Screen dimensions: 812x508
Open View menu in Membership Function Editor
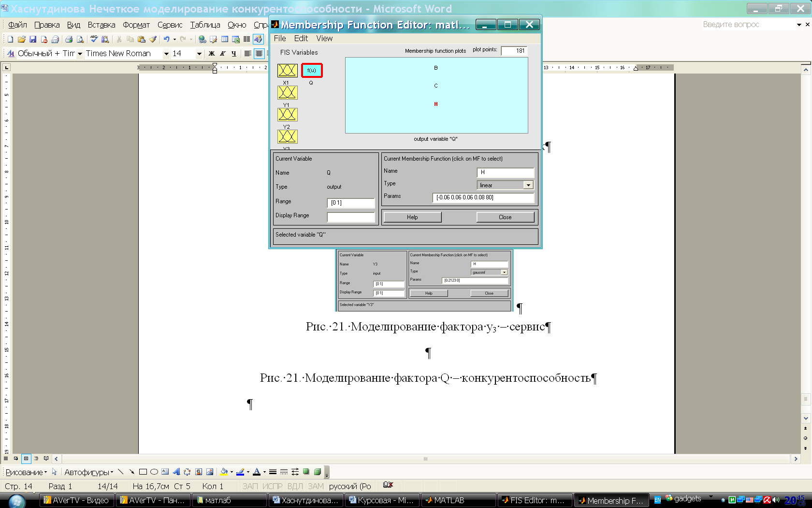[324, 39]
